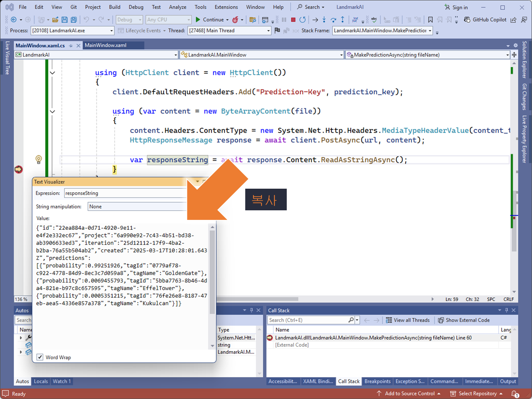
Task: Open the Stack Frame dropdown
Action: point(430,31)
